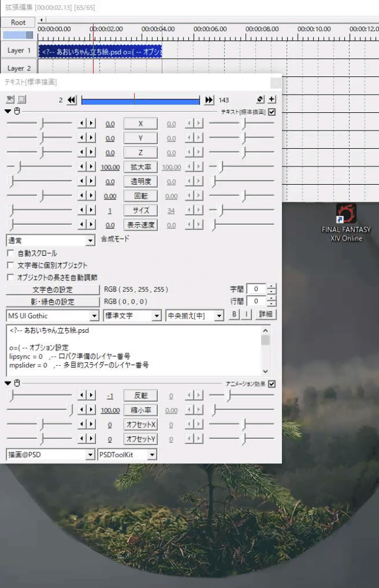Click the オフセットX parameter button

[141, 425]
